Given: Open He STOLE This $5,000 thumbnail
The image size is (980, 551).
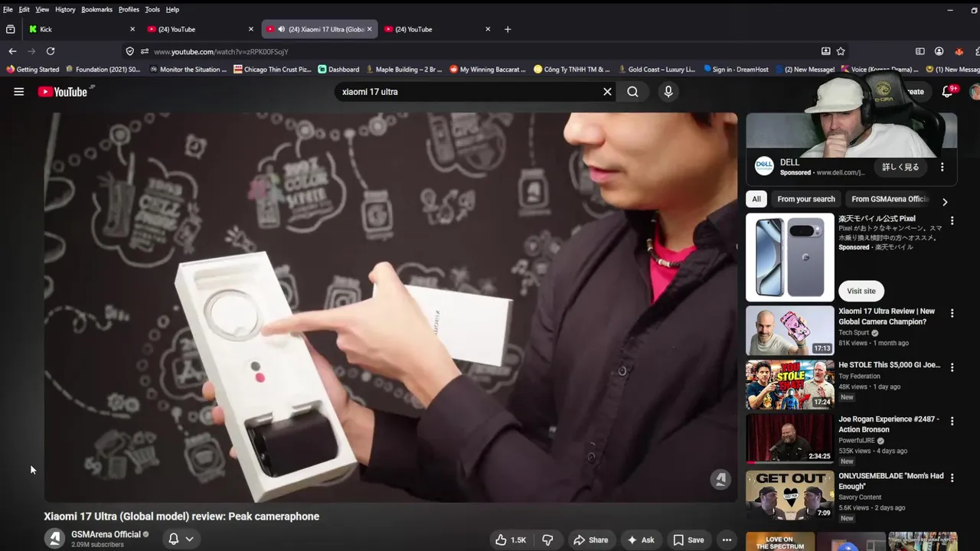Looking at the screenshot, I should 790,385.
